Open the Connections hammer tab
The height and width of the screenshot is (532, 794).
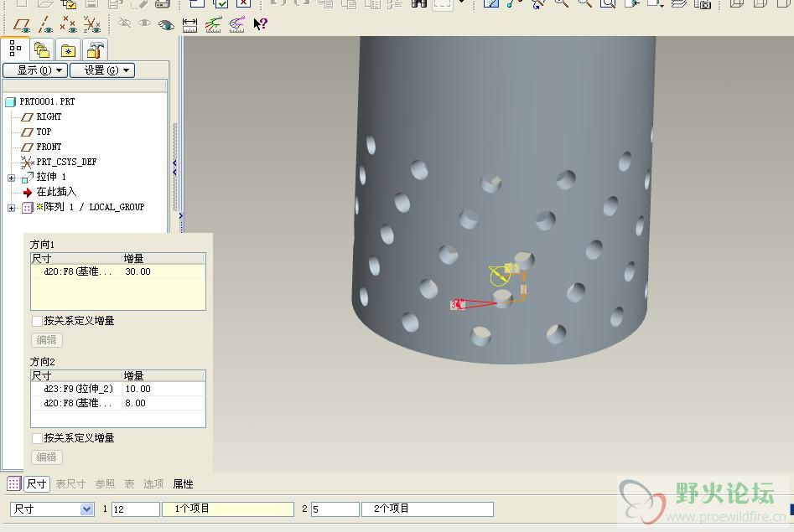pyautogui.click(x=95, y=49)
